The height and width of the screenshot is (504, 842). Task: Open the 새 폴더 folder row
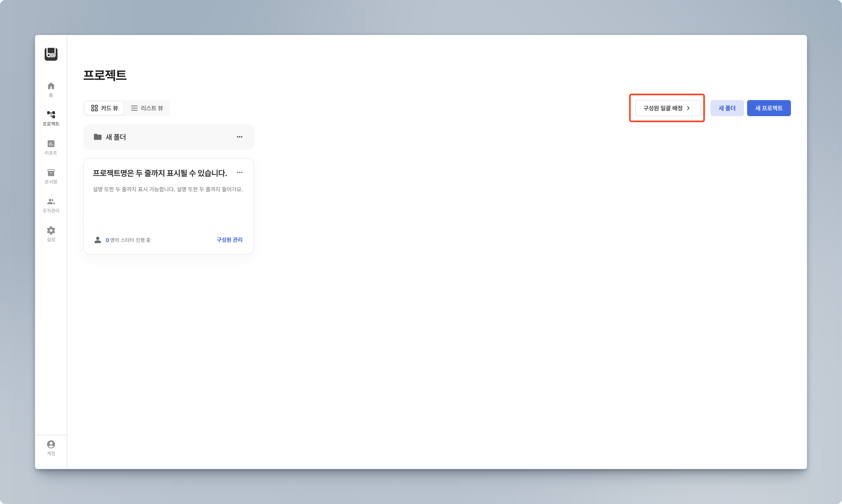pos(116,137)
